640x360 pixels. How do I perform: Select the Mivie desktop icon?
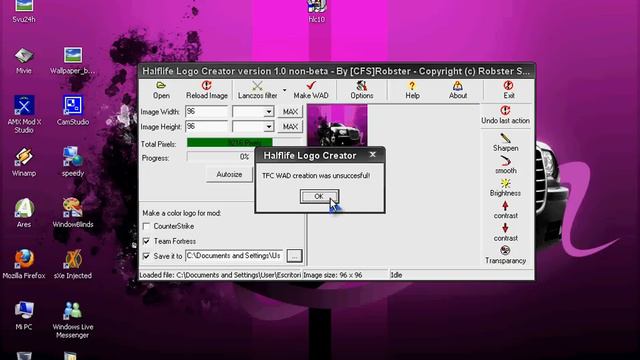pos(24,60)
